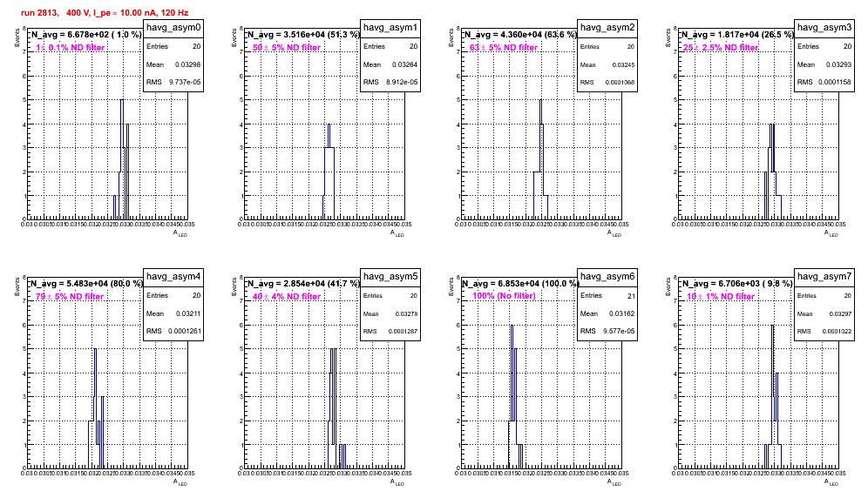Click the blue histogram peak in havg_asym7 plot
Viewport: 868px width, 498px height.
click(773, 326)
